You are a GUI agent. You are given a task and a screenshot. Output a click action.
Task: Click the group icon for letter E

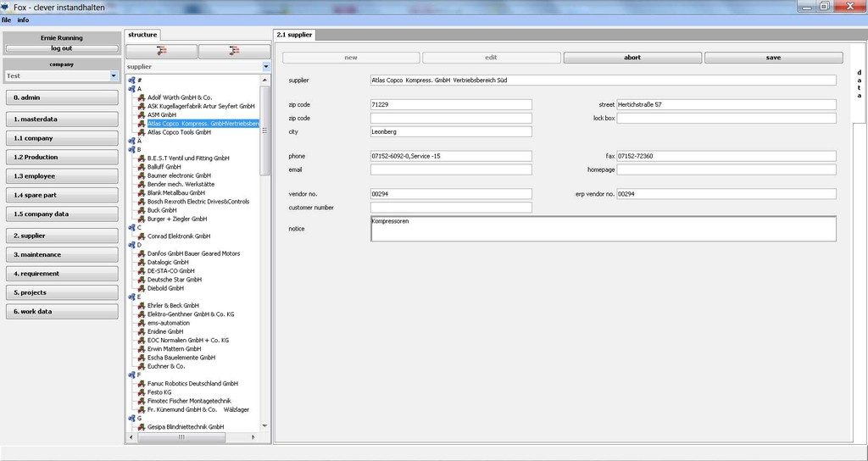click(131, 297)
